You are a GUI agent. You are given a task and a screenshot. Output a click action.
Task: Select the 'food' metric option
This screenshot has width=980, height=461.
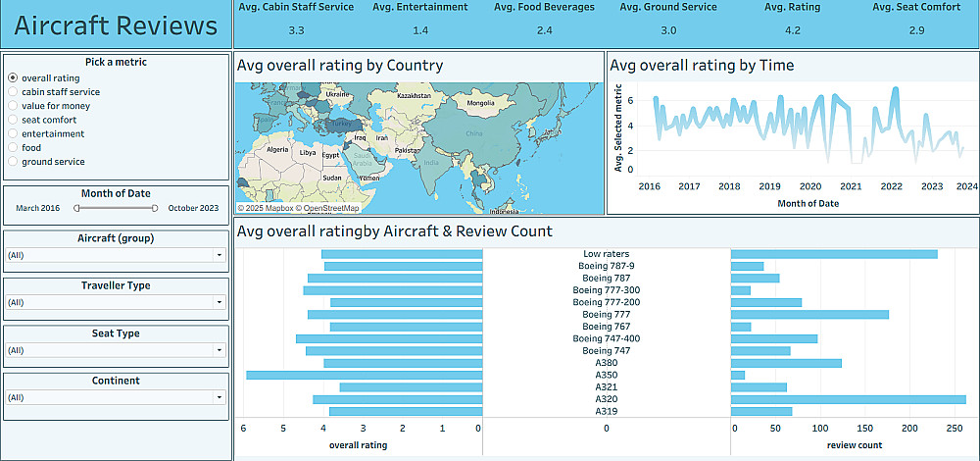pyautogui.click(x=13, y=147)
